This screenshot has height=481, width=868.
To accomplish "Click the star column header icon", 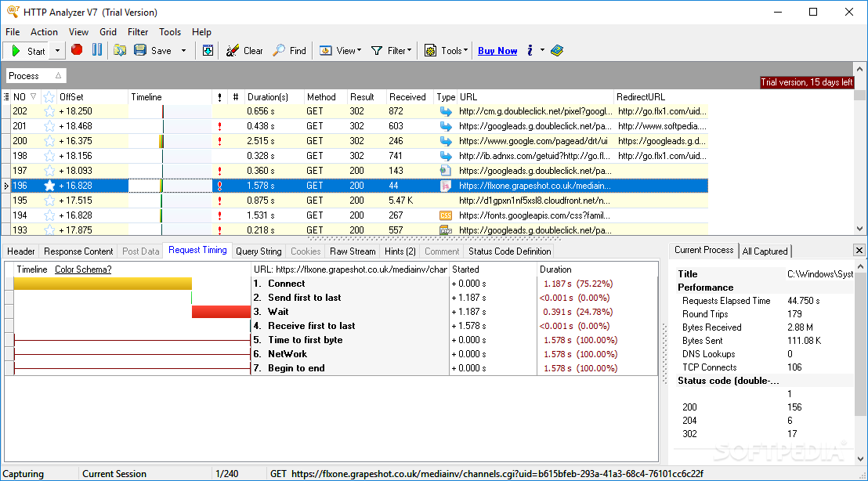I will tap(49, 97).
